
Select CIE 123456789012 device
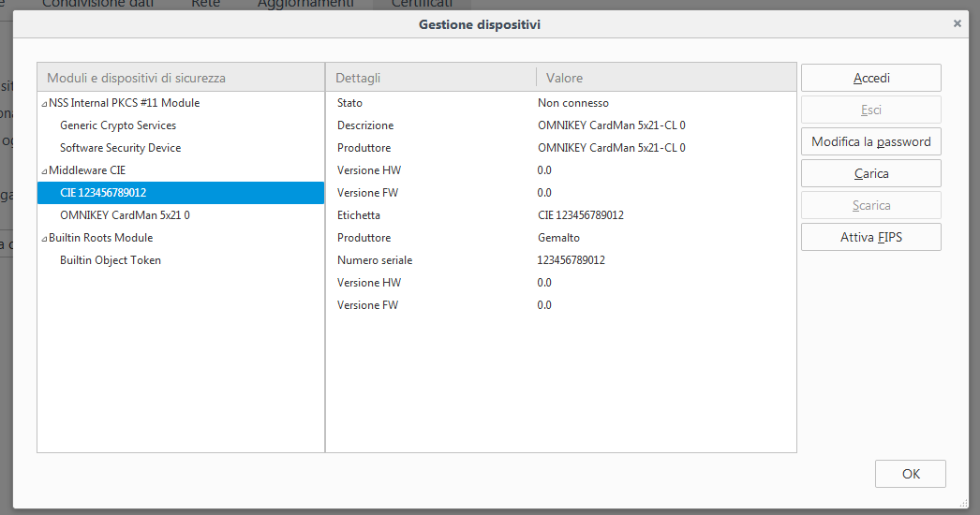pos(181,193)
